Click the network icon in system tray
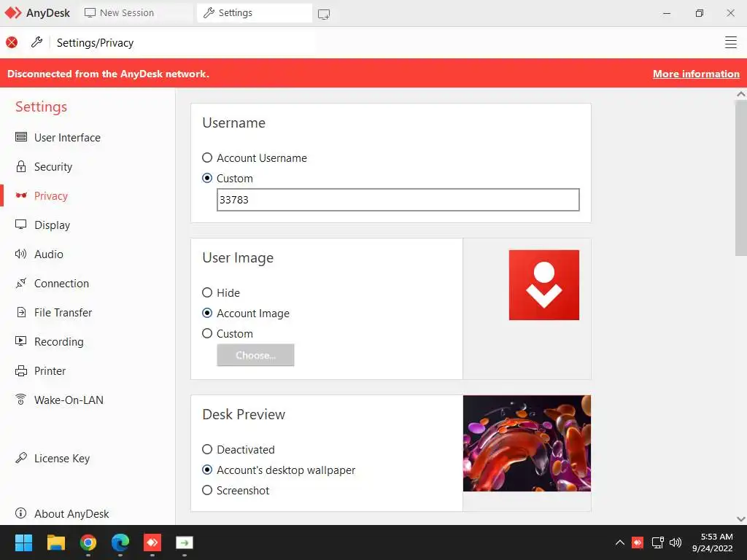747x560 pixels. pos(657,542)
